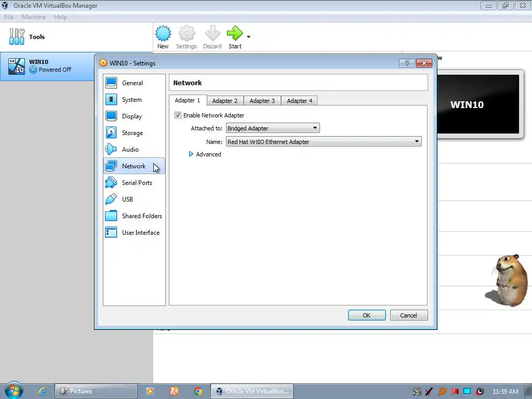This screenshot has width=532, height=399.
Task: Open the General settings category
Action: click(x=134, y=83)
